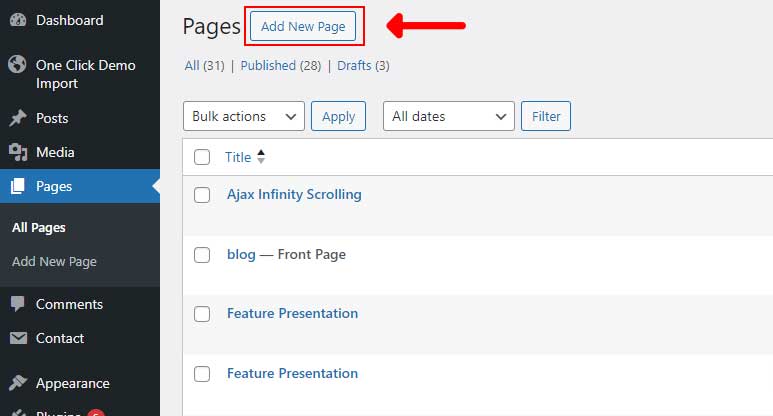Click the Appearance paintbrush icon
The image size is (773, 416).
tap(18, 383)
